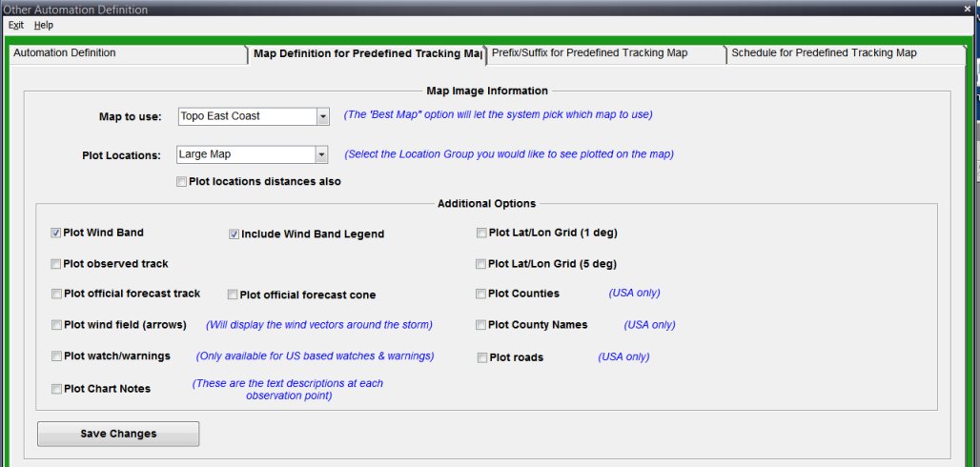
Task: Disable Include Wind Band Legend
Action: (x=234, y=233)
